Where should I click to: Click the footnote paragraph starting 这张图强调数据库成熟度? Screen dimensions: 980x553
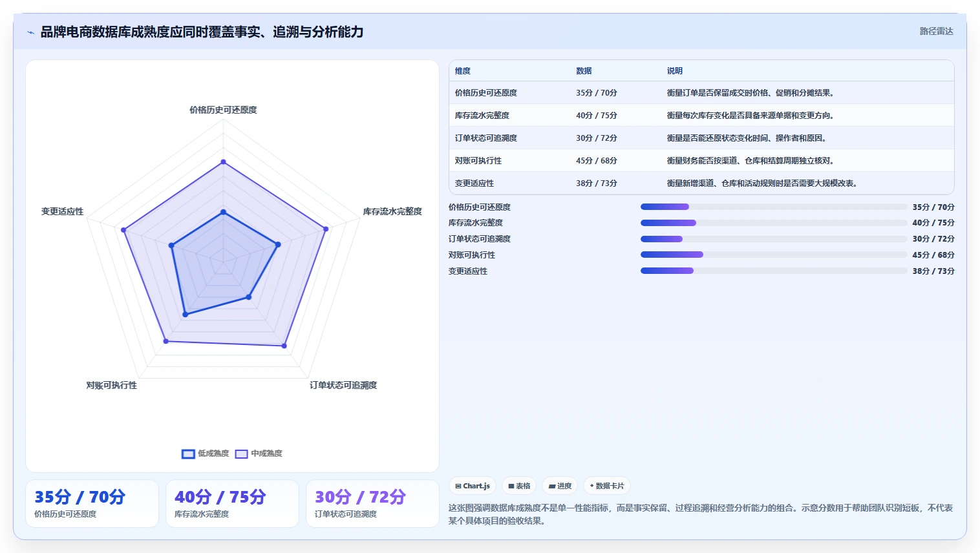(x=701, y=514)
